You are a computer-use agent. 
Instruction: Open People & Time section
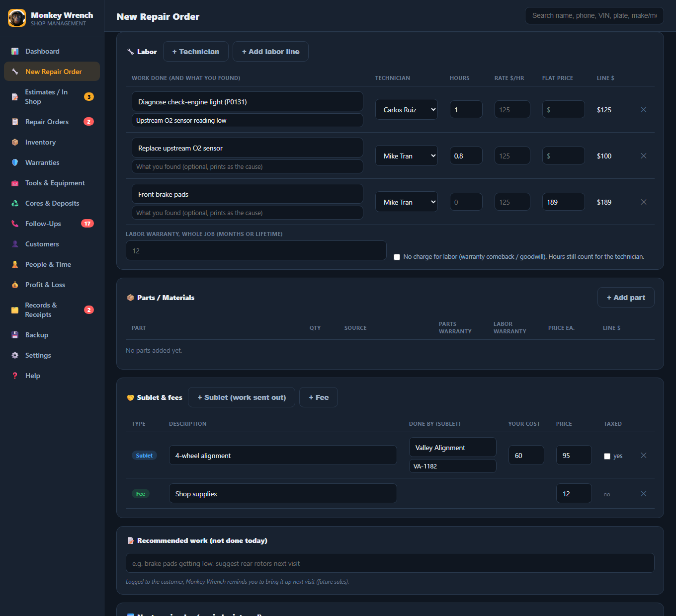pos(52,264)
